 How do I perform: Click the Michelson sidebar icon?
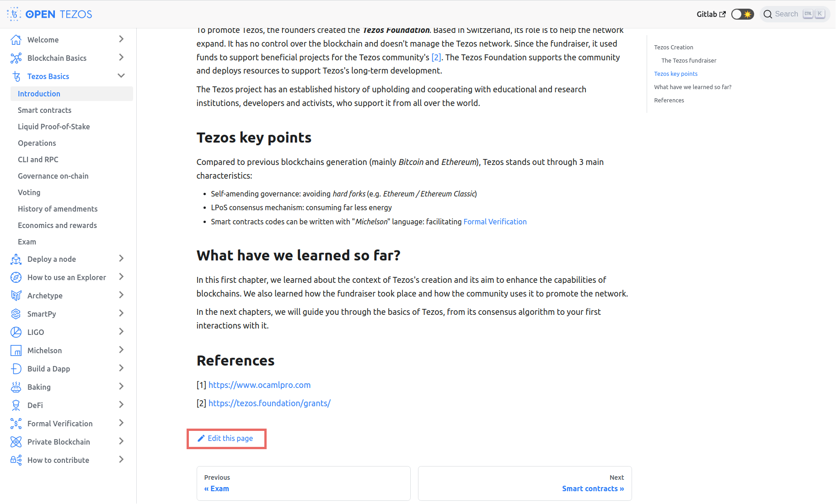tap(16, 350)
